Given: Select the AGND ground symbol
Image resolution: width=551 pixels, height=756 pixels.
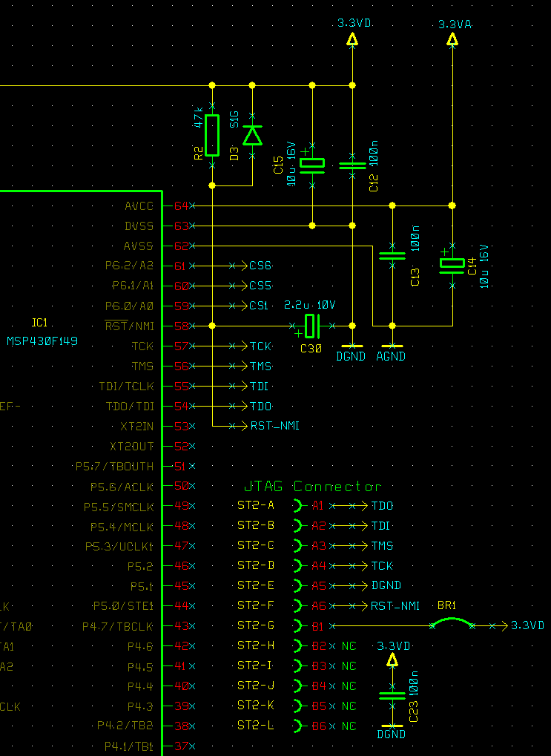Looking at the screenshot, I should click(x=392, y=346).
